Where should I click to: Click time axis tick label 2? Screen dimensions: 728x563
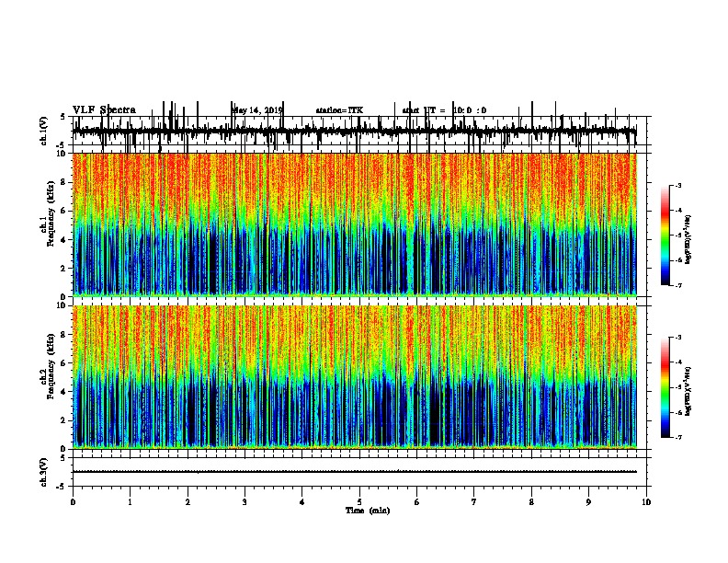tap(188, 502)
